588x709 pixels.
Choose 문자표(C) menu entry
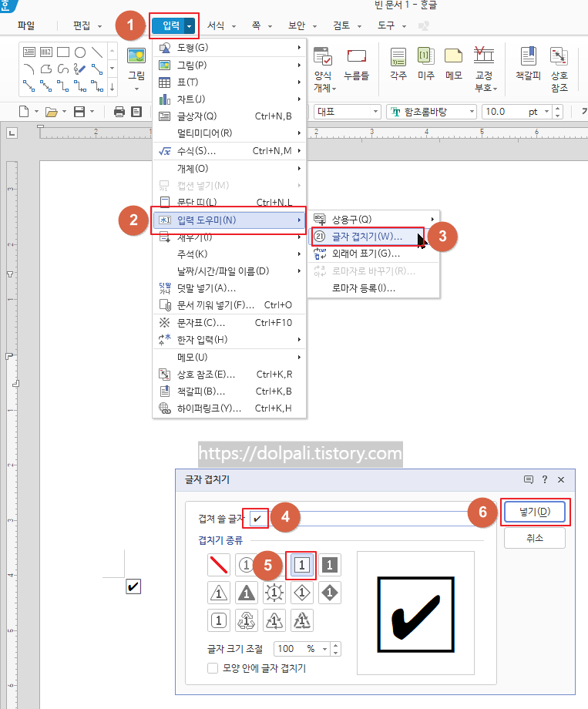[230, 323]
